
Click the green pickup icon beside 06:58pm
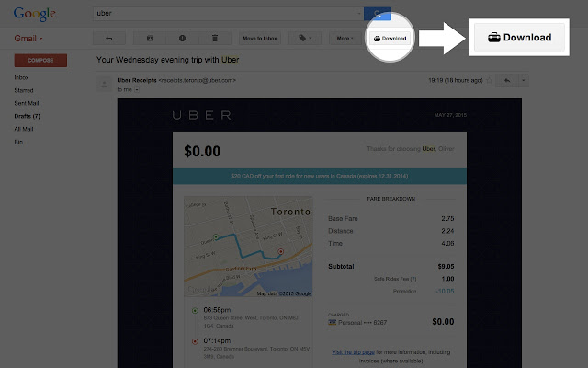click(195, 311)
